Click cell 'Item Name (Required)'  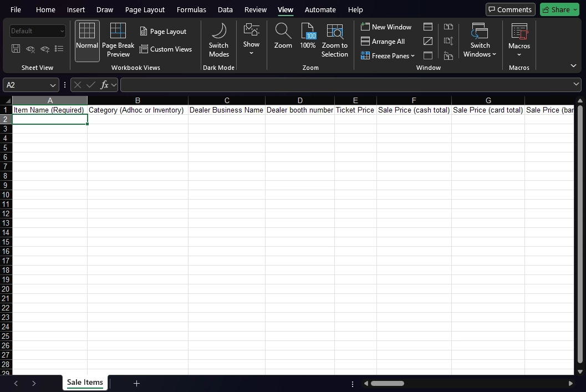coord(50,110)
